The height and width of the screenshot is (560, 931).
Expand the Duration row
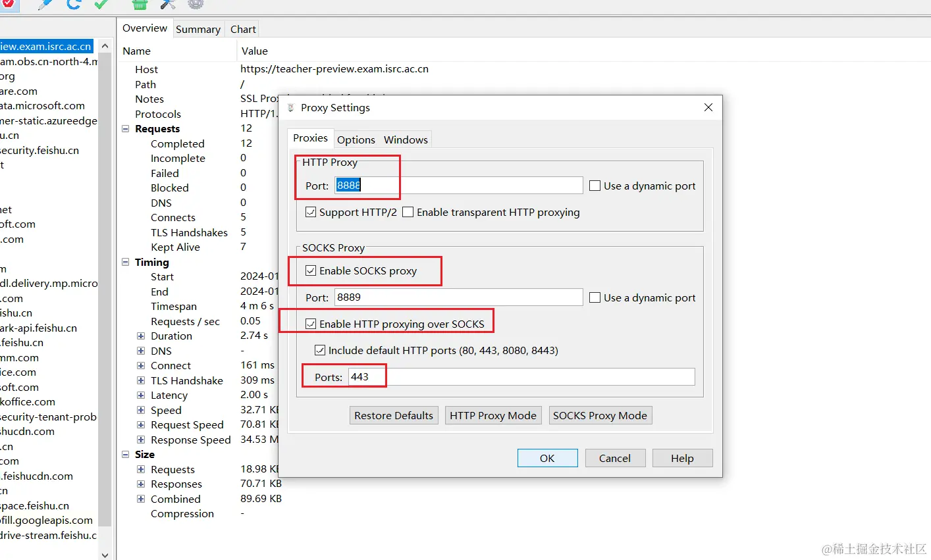pos(140,336)
